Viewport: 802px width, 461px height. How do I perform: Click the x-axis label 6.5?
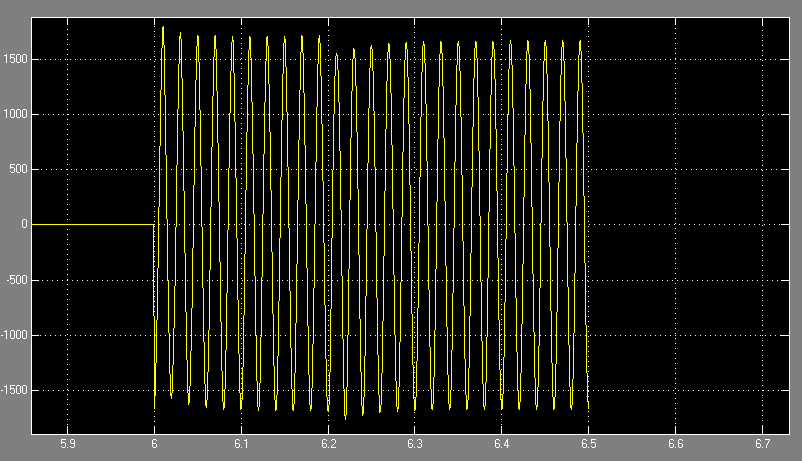(x=589, y=444)
